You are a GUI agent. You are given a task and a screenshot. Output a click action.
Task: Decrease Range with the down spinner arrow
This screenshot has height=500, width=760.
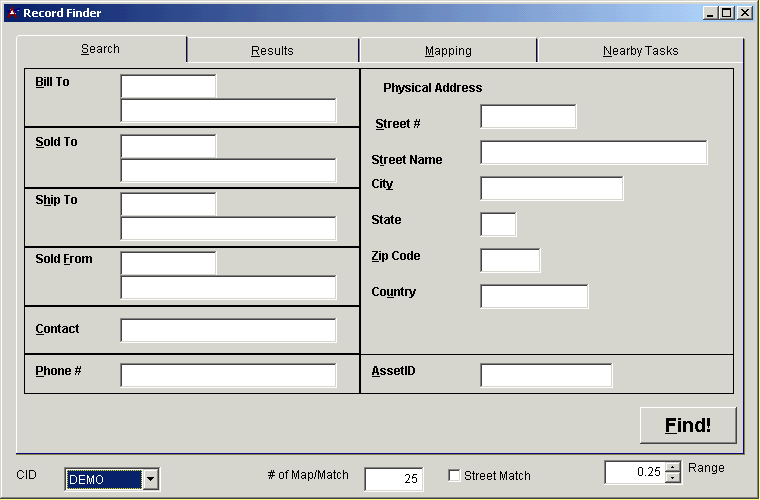click(673, 477)
